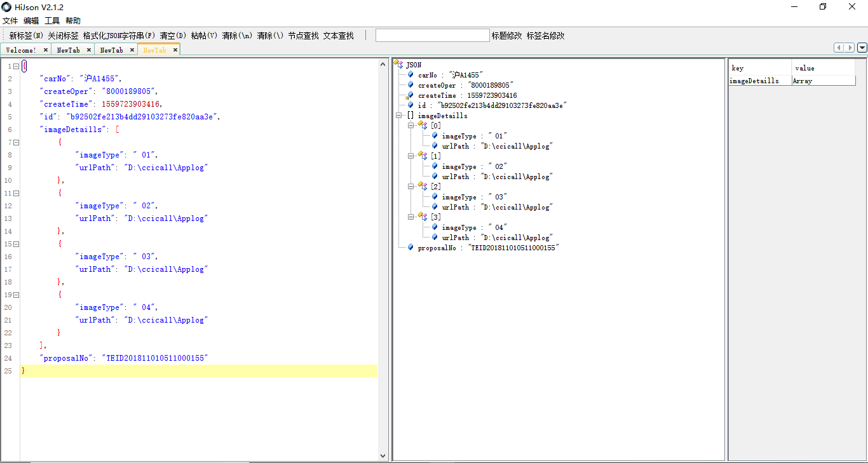Open the 编辑 menu
Viewport: 868px width, 463px height.
[x=31, y=21]
